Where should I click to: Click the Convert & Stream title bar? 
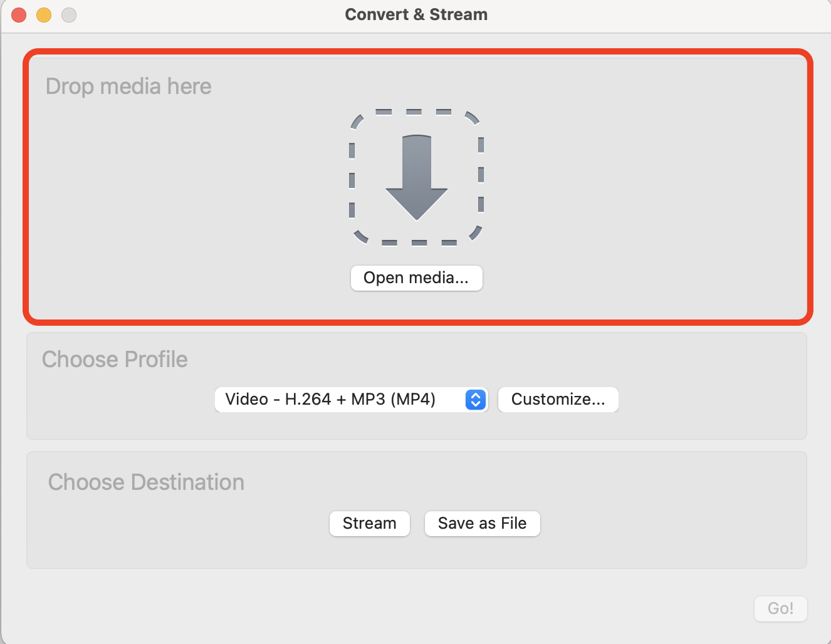[x=415, y=14]
